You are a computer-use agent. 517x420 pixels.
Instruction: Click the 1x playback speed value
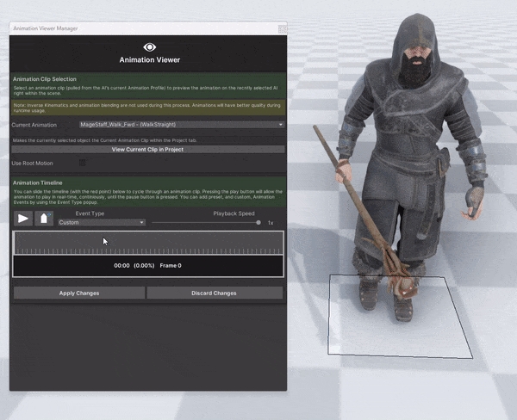271,223
